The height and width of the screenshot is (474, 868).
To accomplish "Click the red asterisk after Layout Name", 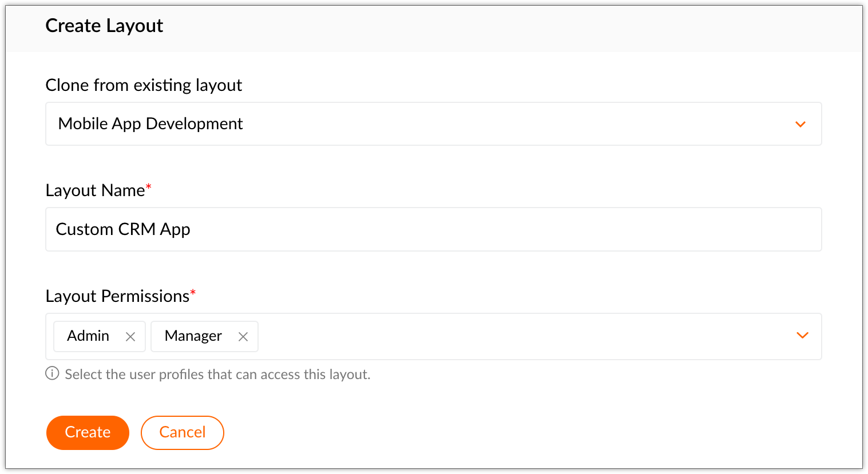I will (x=149, y=187).
